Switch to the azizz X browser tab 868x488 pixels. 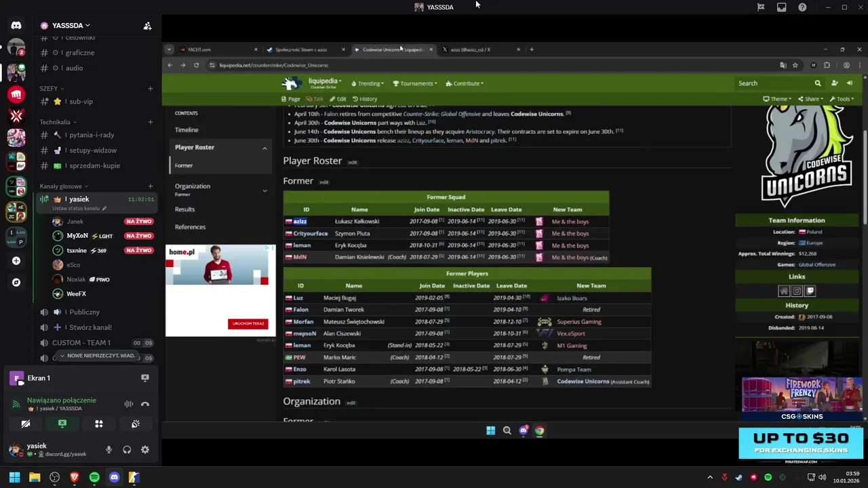(x=480, y=49)
